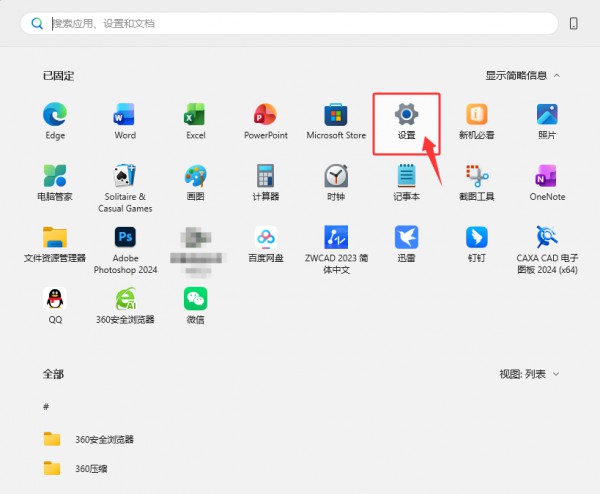Click the search magnifier icon
Image resolution: width=600 pixels, height=494 pixels.
click(37, 23)
